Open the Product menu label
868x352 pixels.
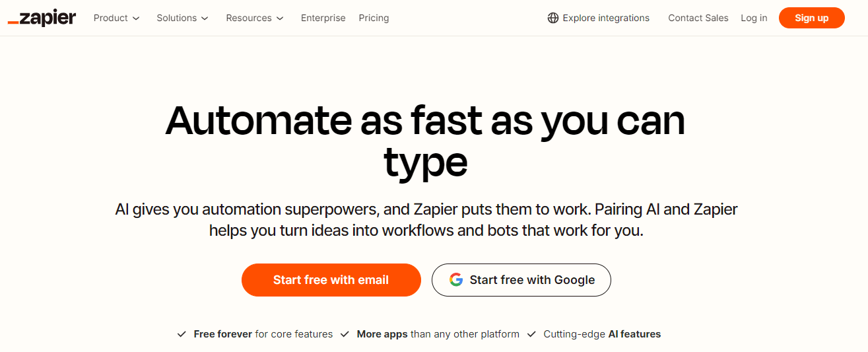(x=110, y=18)
